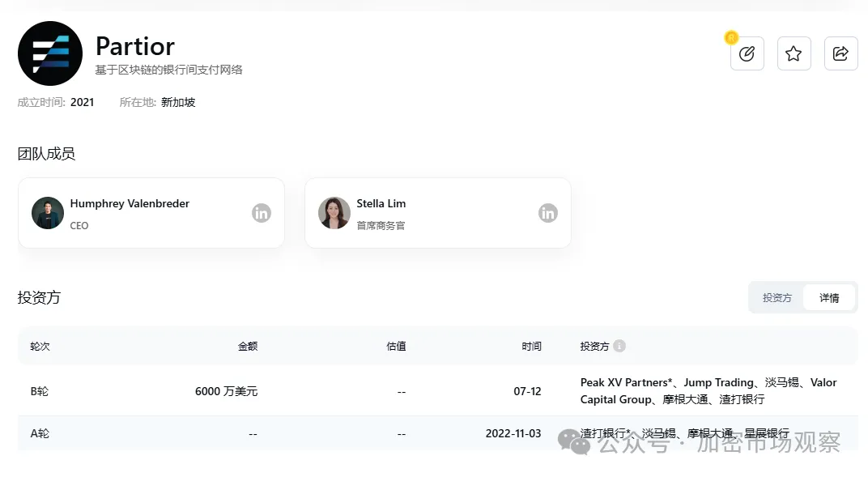Click the 金额 column header
This screenshot has width=868, height=477.
coord(247,346)
